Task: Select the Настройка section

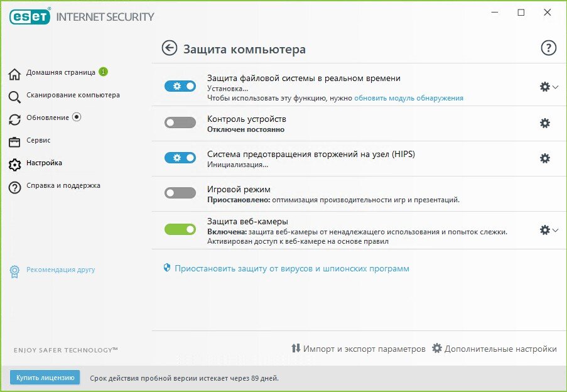Action: (x=44, y=163)
